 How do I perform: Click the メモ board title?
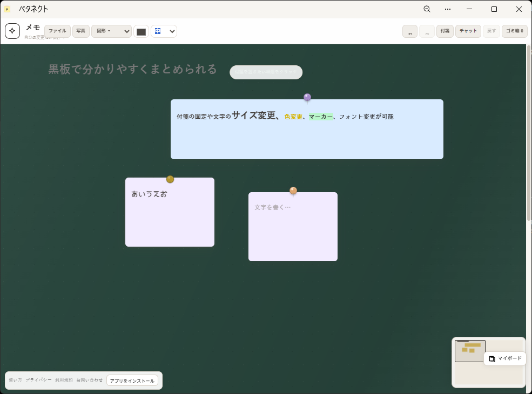pyautogui.click(x=33, y=28)
